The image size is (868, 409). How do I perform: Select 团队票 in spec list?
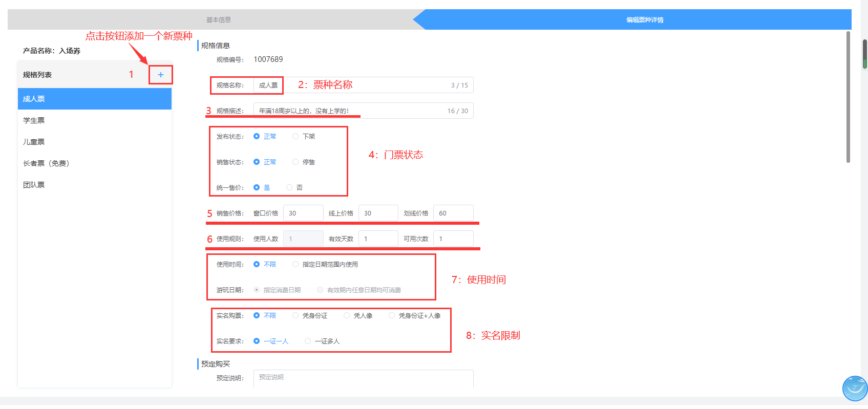[x=34, y=185]
